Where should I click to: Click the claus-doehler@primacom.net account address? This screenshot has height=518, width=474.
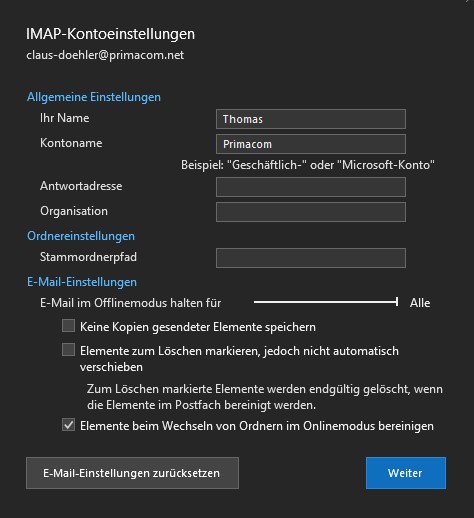pos(105,55)
